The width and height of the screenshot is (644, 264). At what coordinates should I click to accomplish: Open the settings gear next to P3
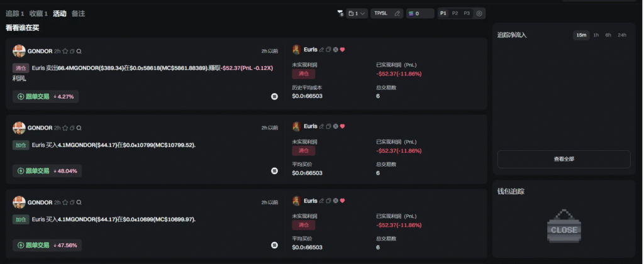(x=479, y=13)
